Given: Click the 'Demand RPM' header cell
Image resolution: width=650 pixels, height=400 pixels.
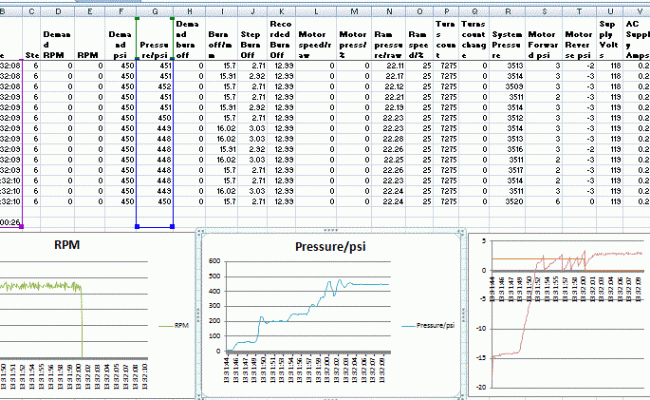Looking at the screenshot, I should [x=58, y=38].
